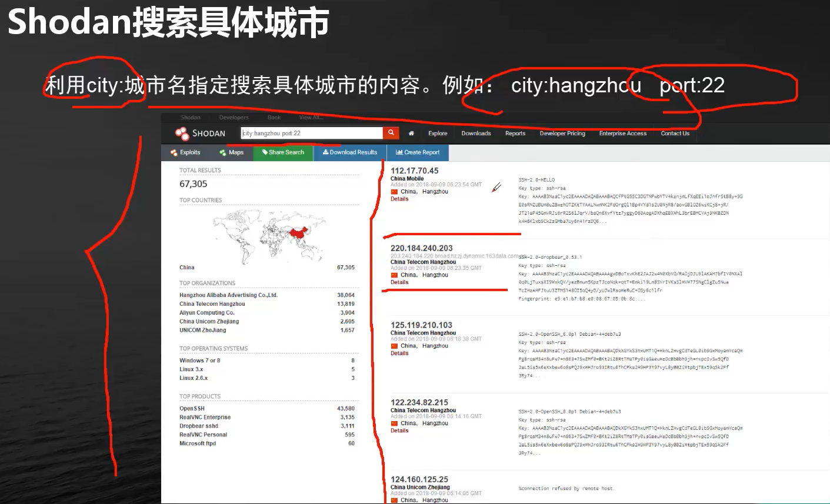Screen dimensions: 830x504
Task: Open Details link for 122.234.82.215
Action: coord(399,430)
